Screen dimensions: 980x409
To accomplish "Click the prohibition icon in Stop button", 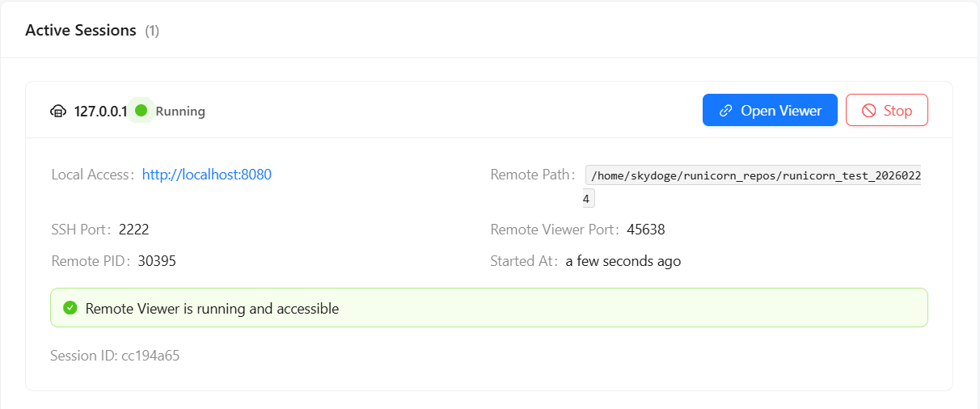I will 869,111.
